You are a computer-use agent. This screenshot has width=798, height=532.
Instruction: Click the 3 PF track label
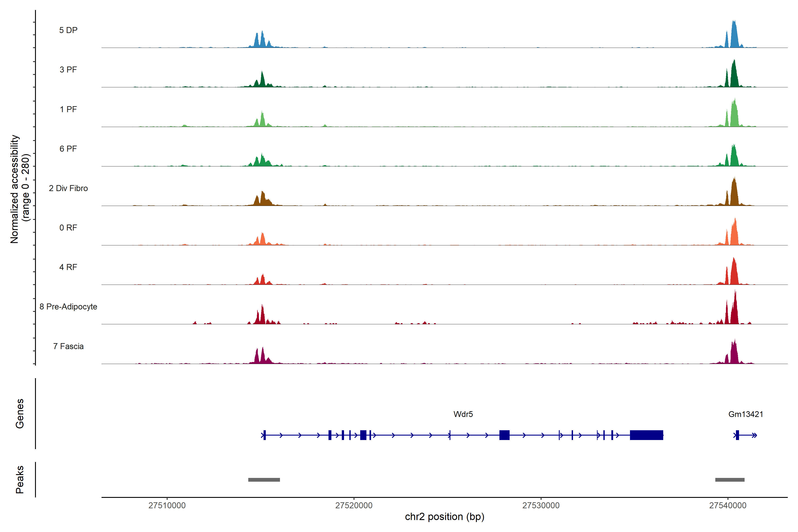(x=68, y=70)
